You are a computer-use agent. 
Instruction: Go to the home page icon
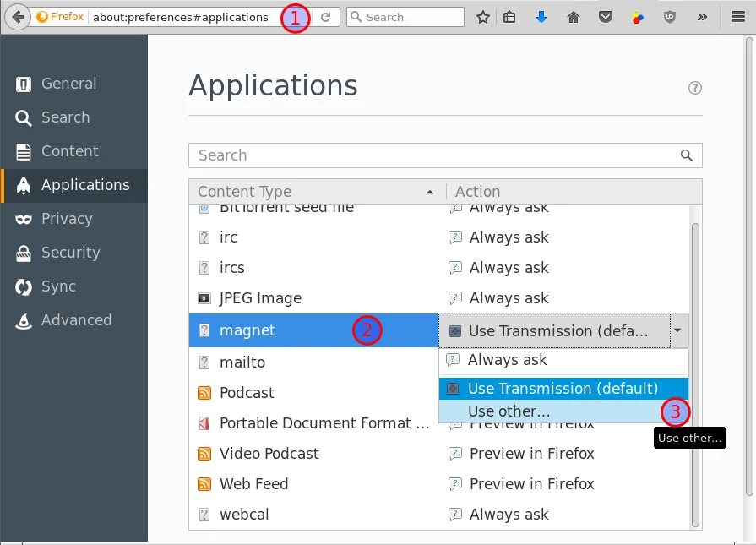pyautogui.click(x=574, y=18)
